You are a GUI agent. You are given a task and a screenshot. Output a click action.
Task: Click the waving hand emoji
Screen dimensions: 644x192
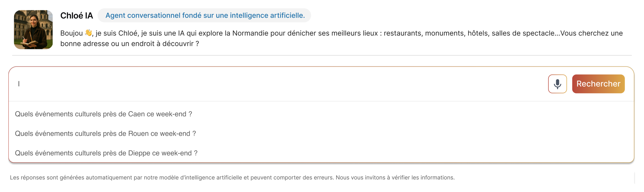pyautogui.click(x=88, y=33)
